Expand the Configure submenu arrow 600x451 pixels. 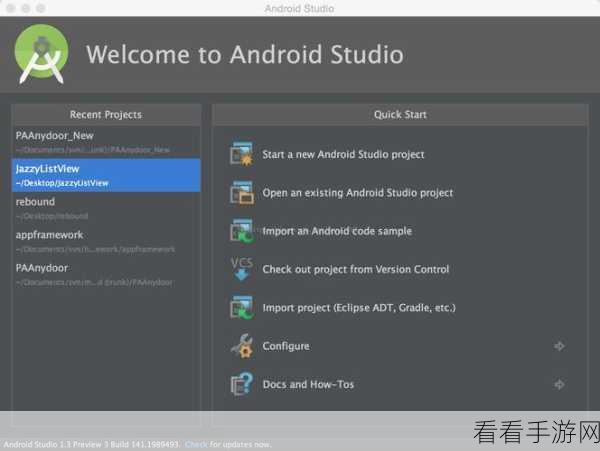pyautogui.click(x=559, y=346)
